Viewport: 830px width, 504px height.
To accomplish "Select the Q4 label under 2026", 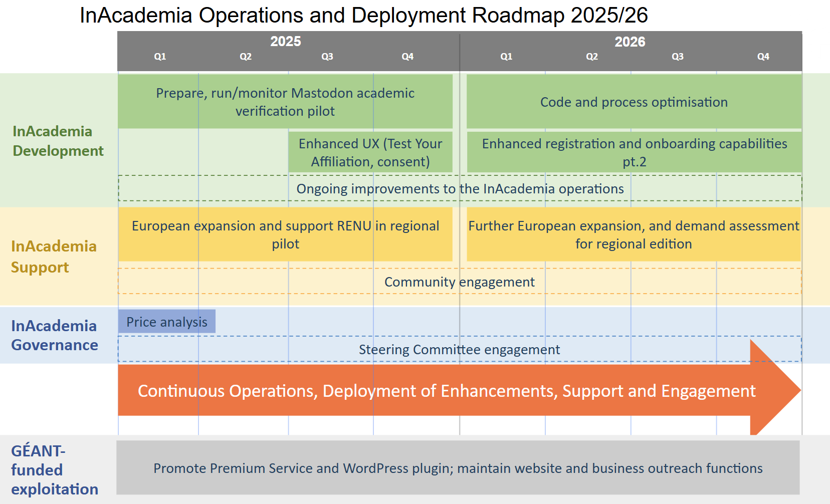I will tap(763, 57).
